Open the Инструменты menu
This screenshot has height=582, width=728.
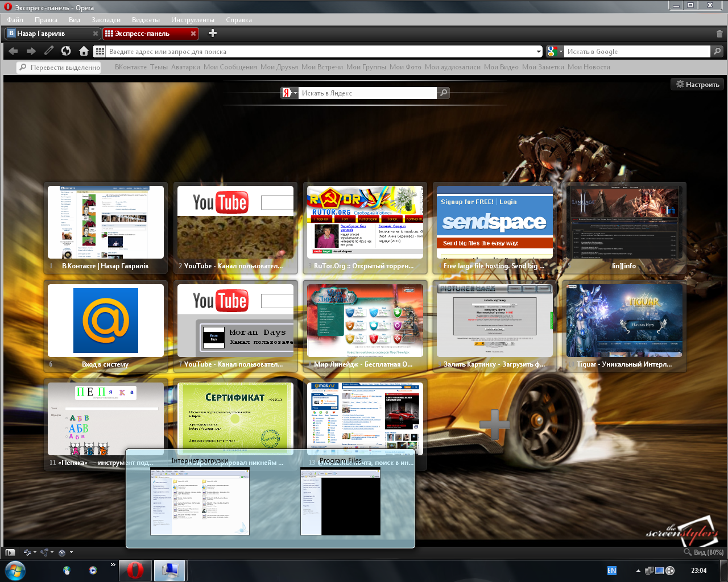tap(193, 20)
